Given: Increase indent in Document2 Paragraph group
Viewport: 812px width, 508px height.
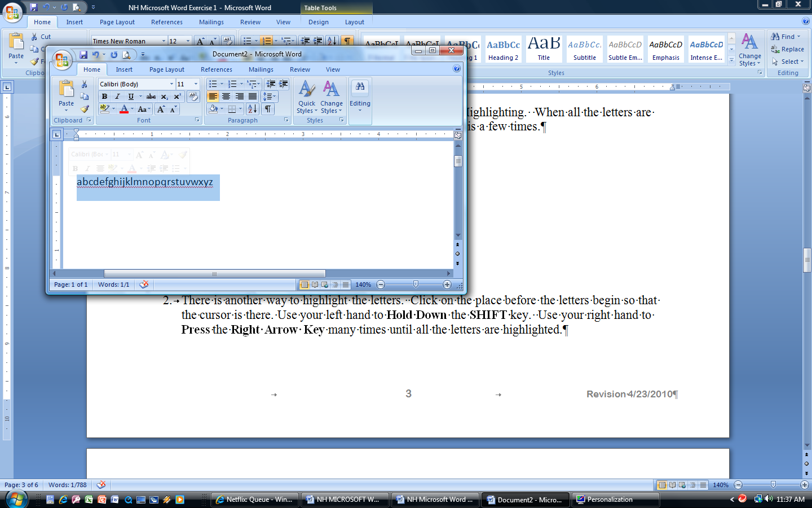Looking at the screenshot, I should pos(283,84).
